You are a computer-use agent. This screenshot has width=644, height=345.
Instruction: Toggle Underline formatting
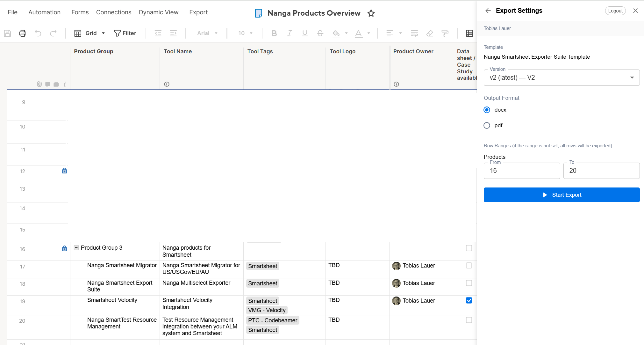click(305, 33)
